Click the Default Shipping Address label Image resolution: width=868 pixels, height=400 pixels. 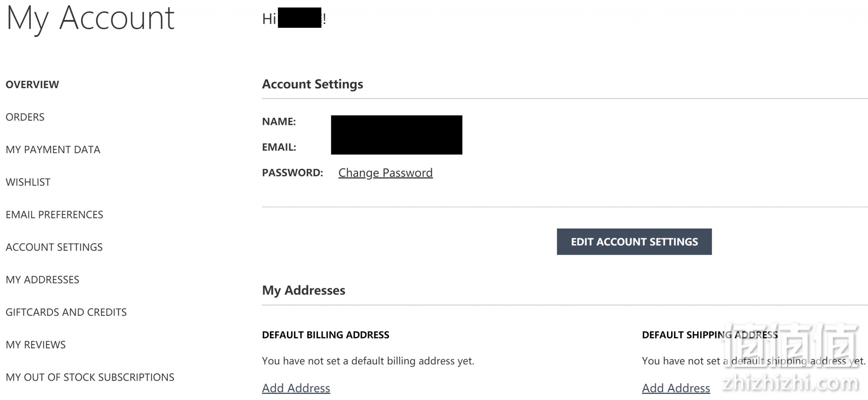710,335
